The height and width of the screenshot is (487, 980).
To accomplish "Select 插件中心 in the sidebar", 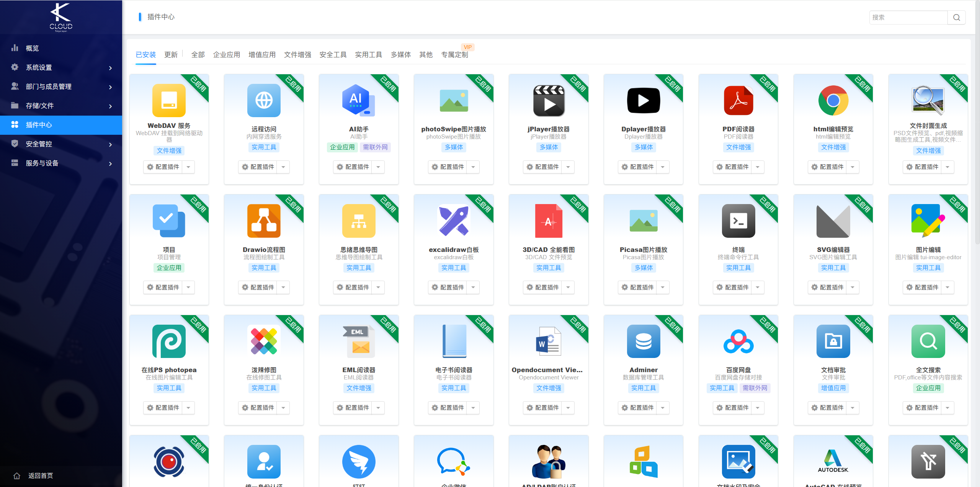I will (61, 125).
